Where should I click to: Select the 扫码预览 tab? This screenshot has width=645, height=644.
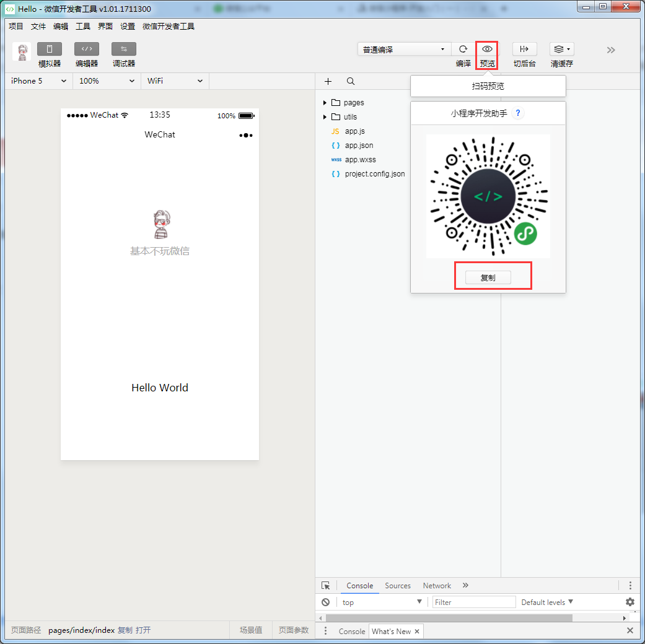tap(488, 86)
